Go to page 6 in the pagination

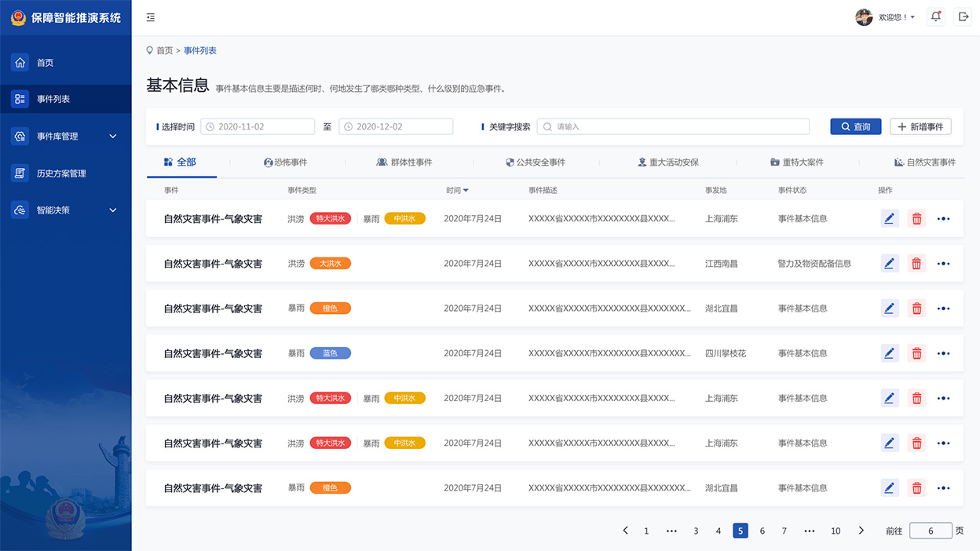(x=762, y=531)
